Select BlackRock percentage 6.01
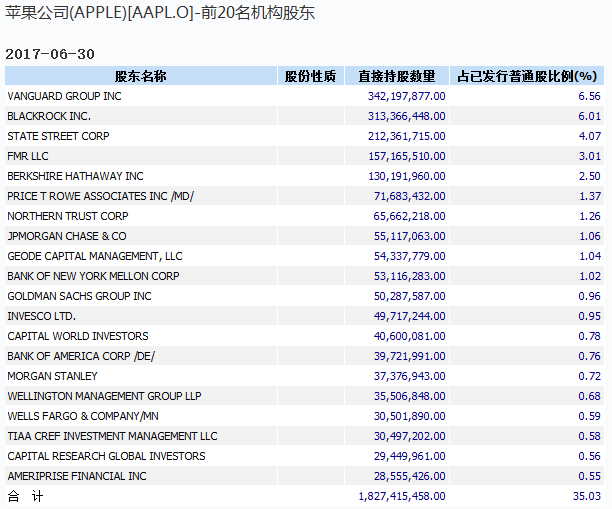 [x=589, y=116]
